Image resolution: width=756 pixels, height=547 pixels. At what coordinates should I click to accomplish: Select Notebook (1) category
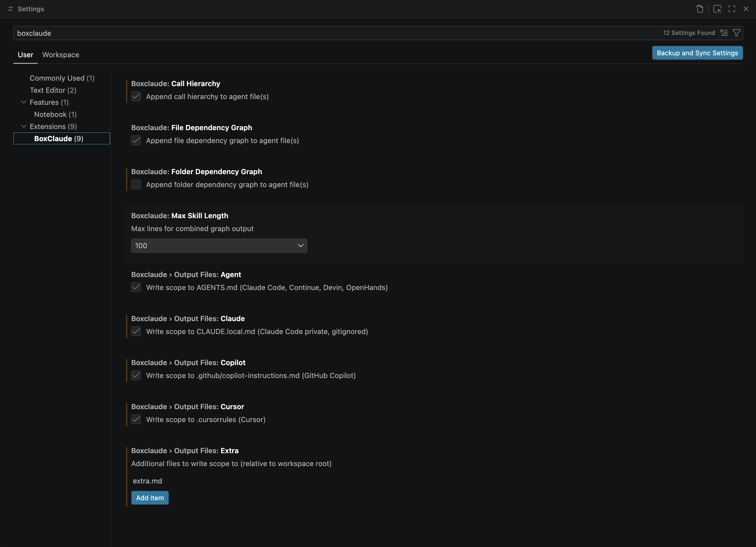pos(55,114)
